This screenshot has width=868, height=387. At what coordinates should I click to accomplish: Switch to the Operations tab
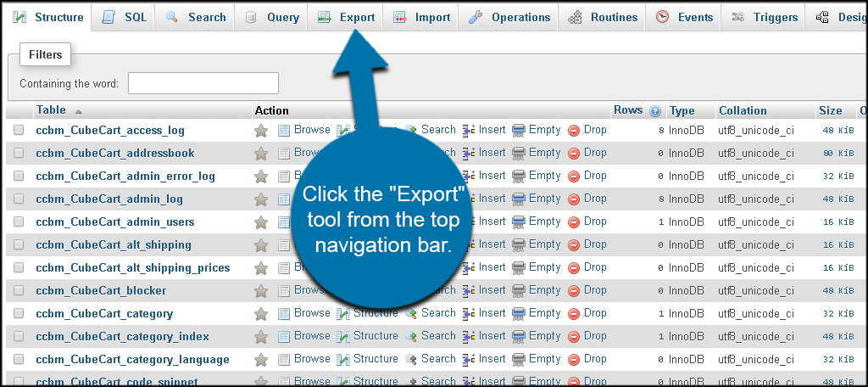[509, 17]
